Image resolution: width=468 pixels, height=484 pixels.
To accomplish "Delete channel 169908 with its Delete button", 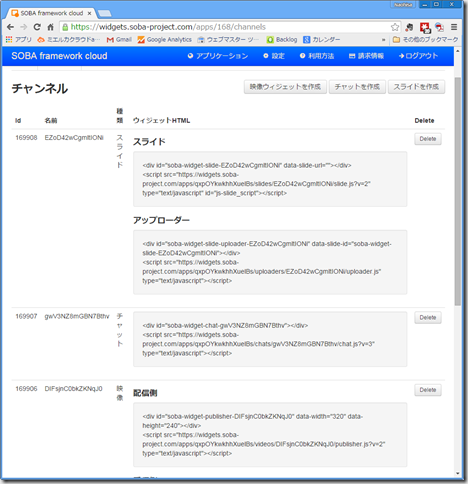I will point(428,139).
